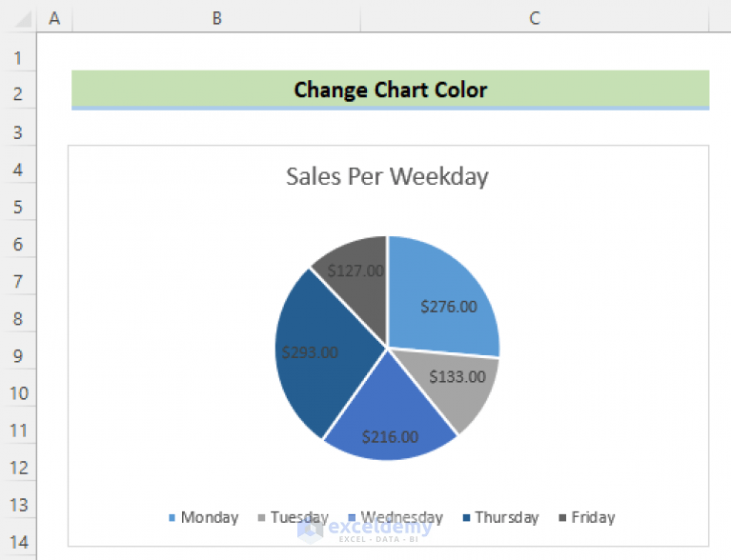
Task: Select column C header
Action: [x=535, y=18]
